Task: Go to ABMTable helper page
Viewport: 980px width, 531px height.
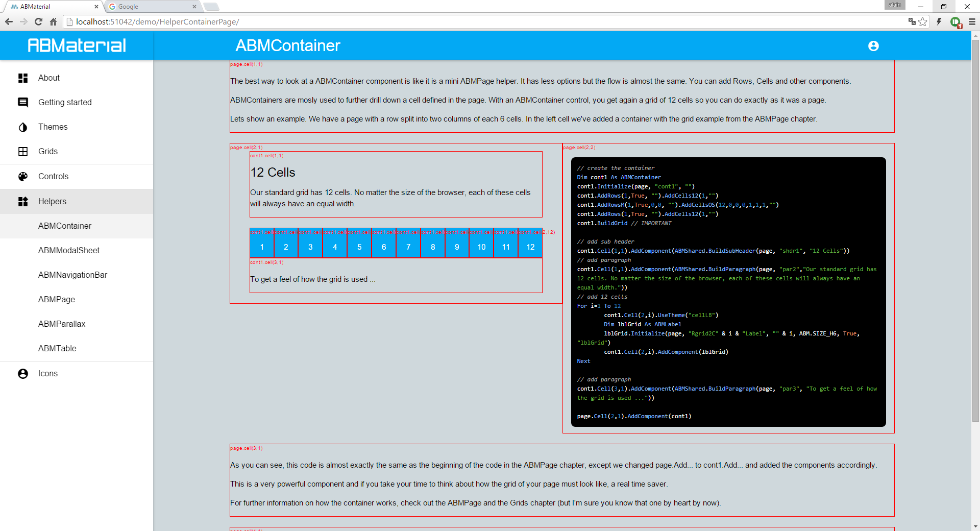Action: click(x=77, y=349)
